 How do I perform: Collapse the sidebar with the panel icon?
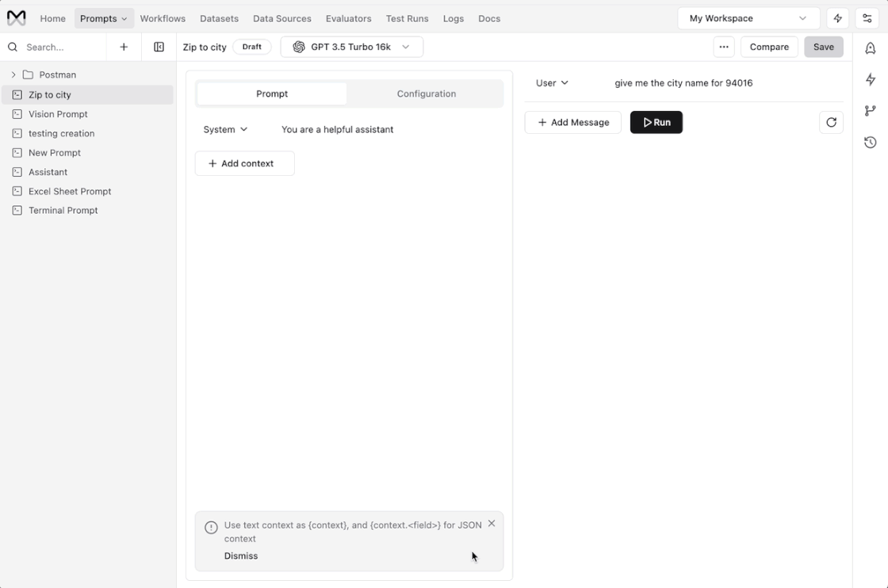click(x=159, y=47)
